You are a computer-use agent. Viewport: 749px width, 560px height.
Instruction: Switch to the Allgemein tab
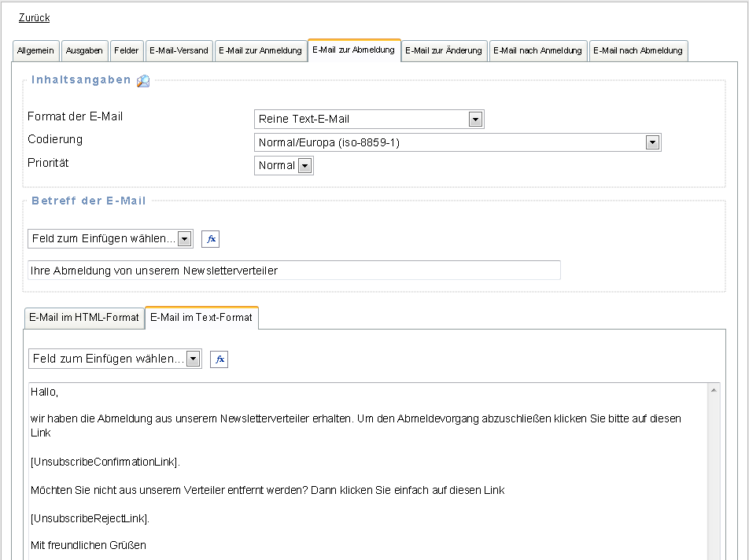point(35,50)
